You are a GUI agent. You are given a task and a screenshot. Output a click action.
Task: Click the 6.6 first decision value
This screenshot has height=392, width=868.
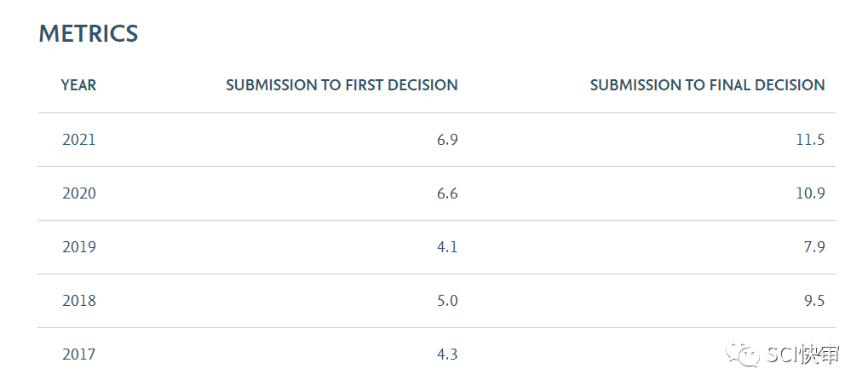click(x=447, y=193)
